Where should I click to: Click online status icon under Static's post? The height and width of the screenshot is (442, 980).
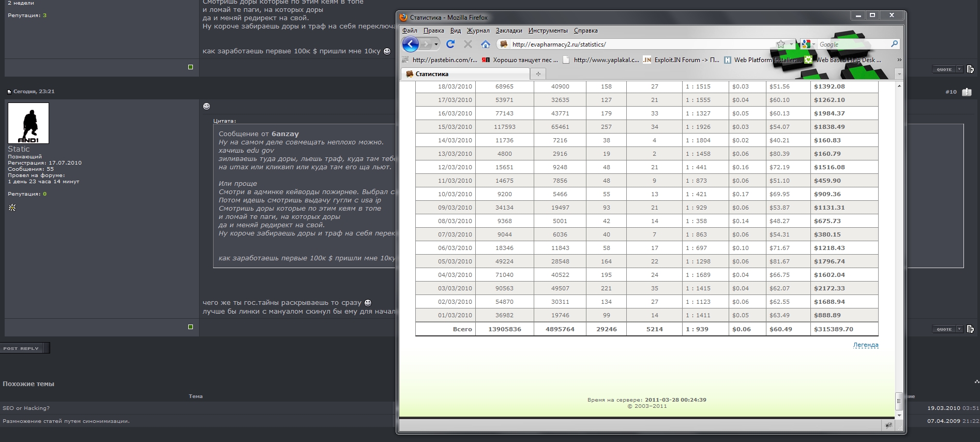(190, 327)
